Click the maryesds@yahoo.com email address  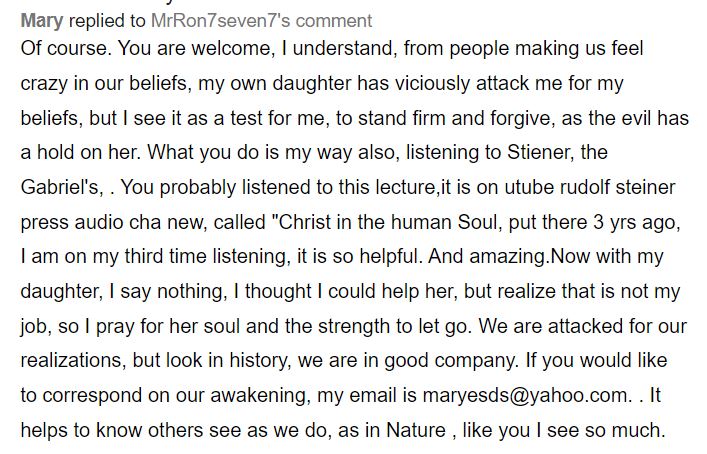pyautogui.click(x=525, y=395)
